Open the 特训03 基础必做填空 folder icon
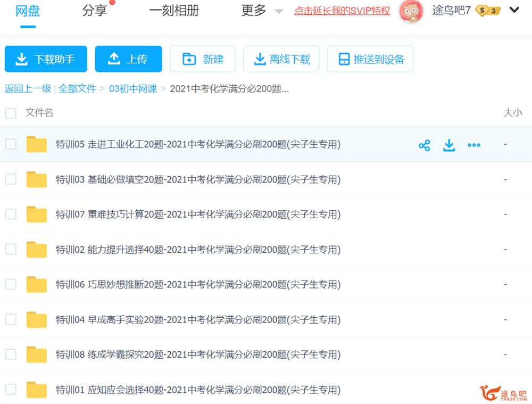This screenshot has height=404, width=532. [x=37, y=179]
